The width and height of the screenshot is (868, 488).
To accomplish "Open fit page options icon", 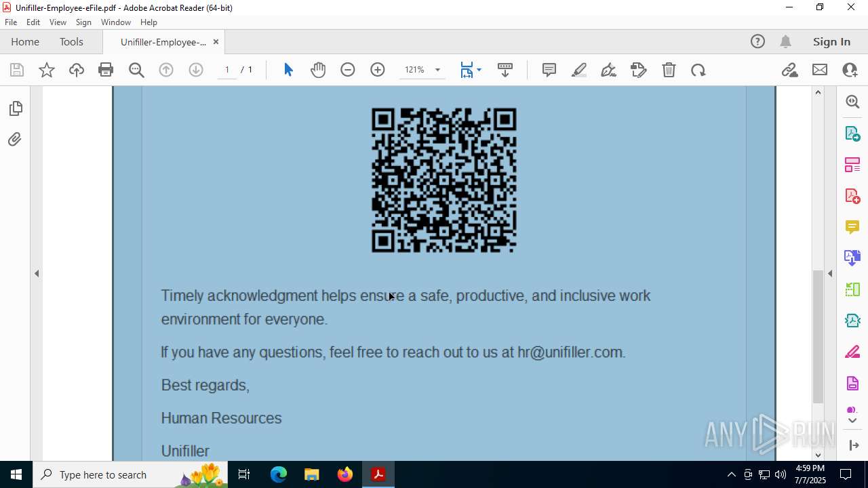I will click(x=471, y=70).
